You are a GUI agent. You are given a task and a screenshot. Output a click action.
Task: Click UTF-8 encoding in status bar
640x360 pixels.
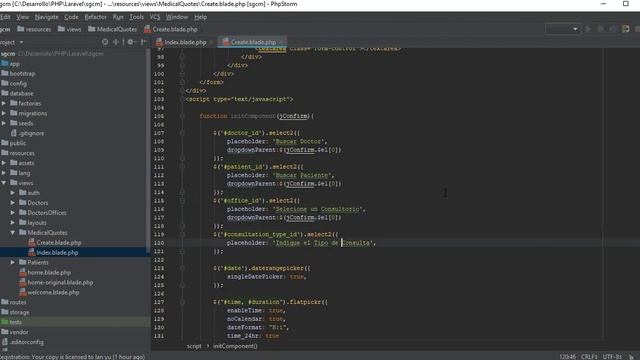coord(612,357)
